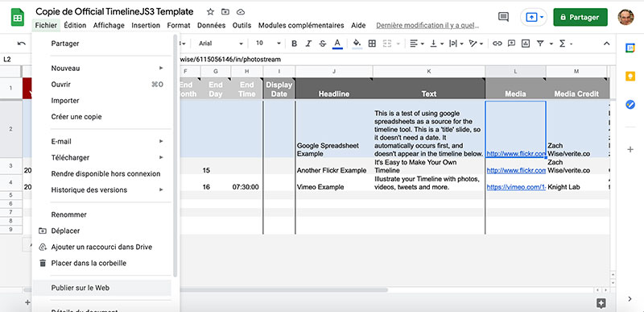The height and width of the screenshot is (312, 644).
Task: Open the fill color picker
Action: [x=357, y=44]
